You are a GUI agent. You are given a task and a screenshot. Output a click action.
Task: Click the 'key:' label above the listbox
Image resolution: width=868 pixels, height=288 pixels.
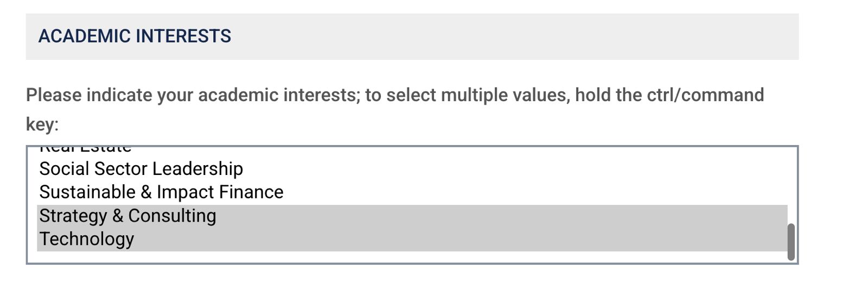42,124
